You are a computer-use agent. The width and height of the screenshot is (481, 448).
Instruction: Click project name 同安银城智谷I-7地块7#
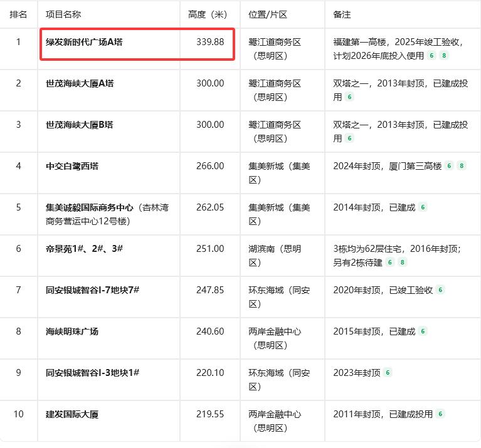(x=92, y=290)
